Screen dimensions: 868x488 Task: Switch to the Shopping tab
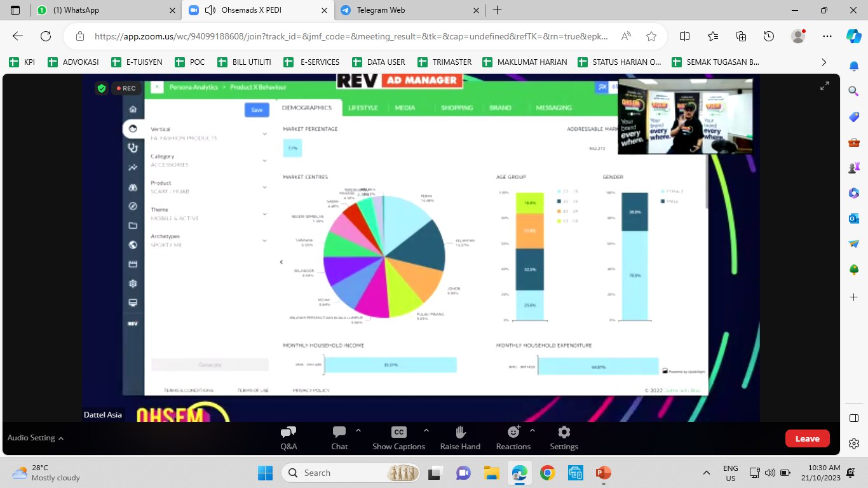(x=457, y=108)
